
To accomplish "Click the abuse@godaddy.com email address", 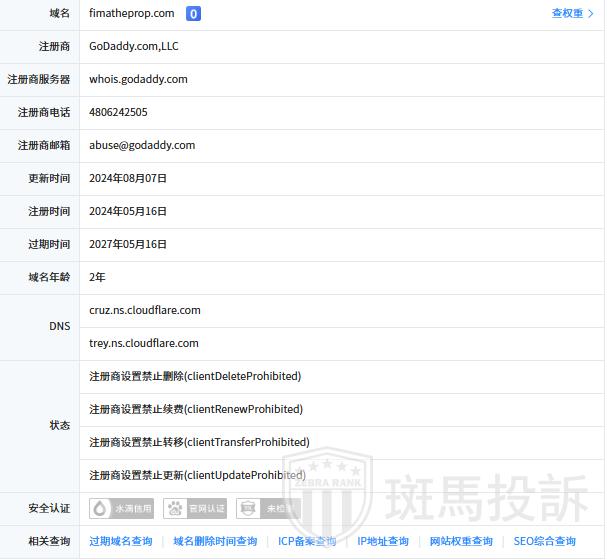I will click(142, 145).
